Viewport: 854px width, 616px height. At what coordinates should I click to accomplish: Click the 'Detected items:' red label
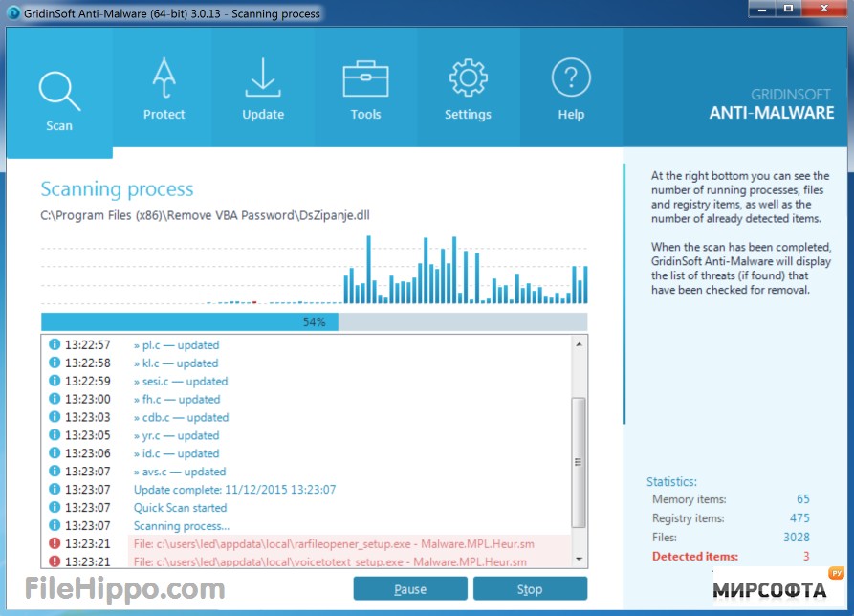tap(695, 556)
